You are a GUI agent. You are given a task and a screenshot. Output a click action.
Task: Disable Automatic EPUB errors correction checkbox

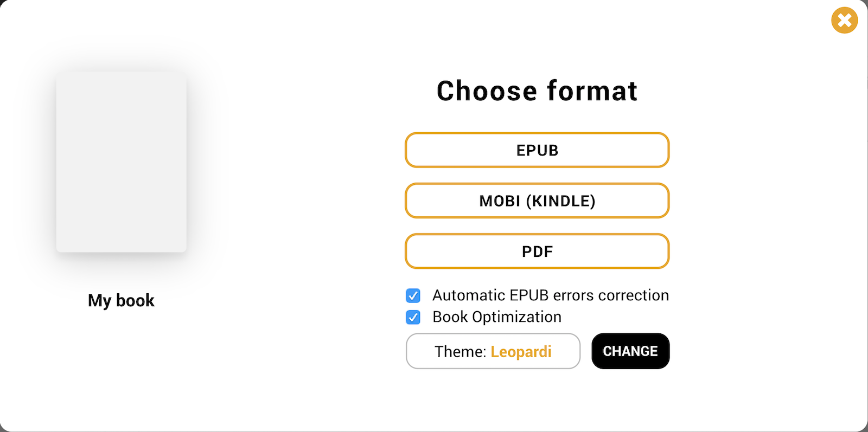[413, 295]
